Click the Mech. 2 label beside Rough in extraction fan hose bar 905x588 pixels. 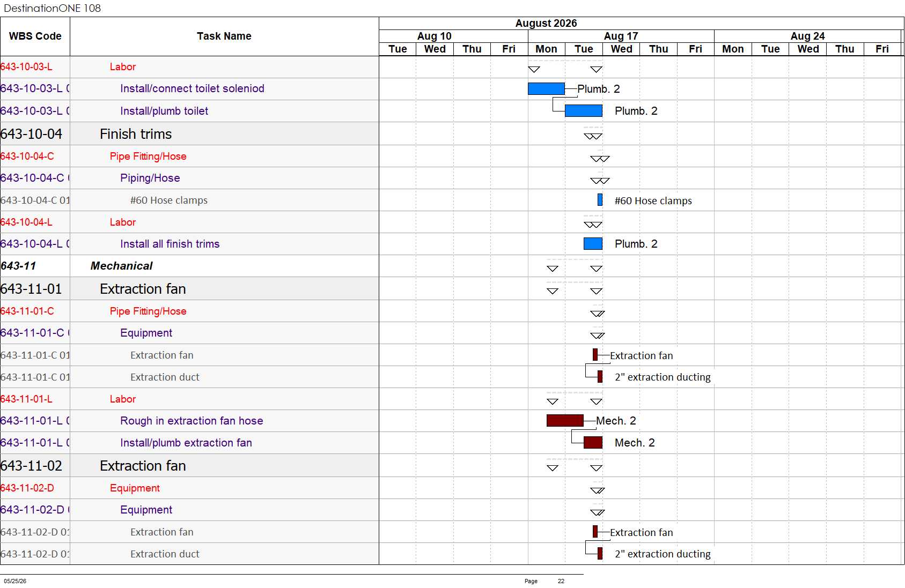pyautogui.click(x=616, y=421)
